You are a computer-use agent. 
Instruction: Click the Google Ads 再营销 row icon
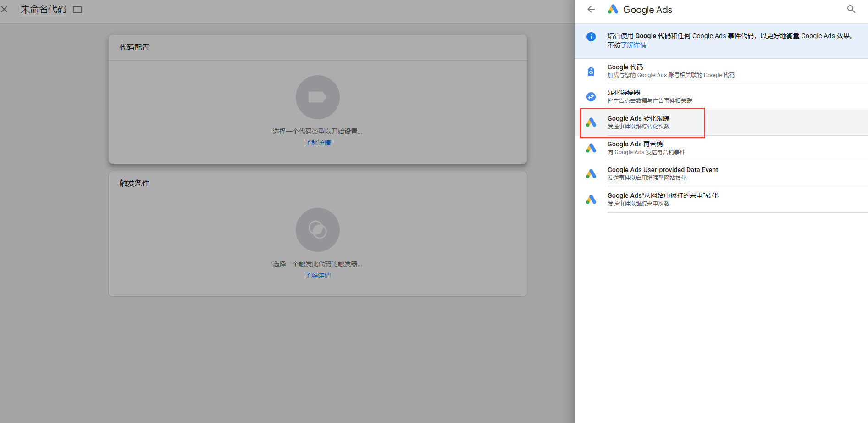coord(591,148)
